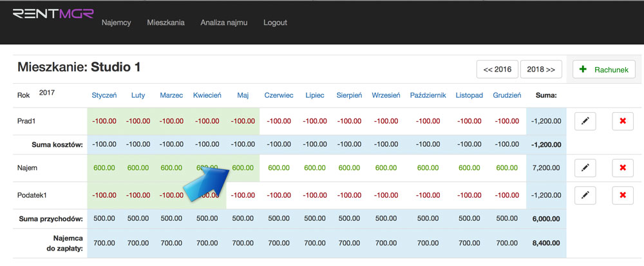Click the Prad1 -100.00 cell under Czerwiec
The width and height of the screenshot is (644, 266).
pyautogui.click(x=279, y=121)
